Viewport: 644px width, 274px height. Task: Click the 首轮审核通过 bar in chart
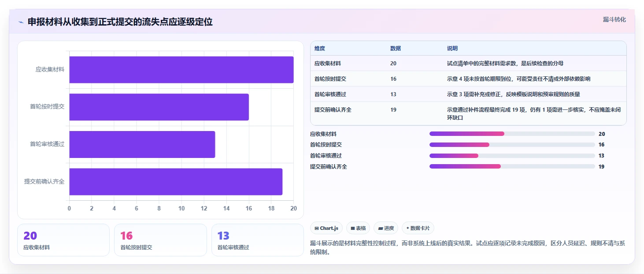coord(142,144)
